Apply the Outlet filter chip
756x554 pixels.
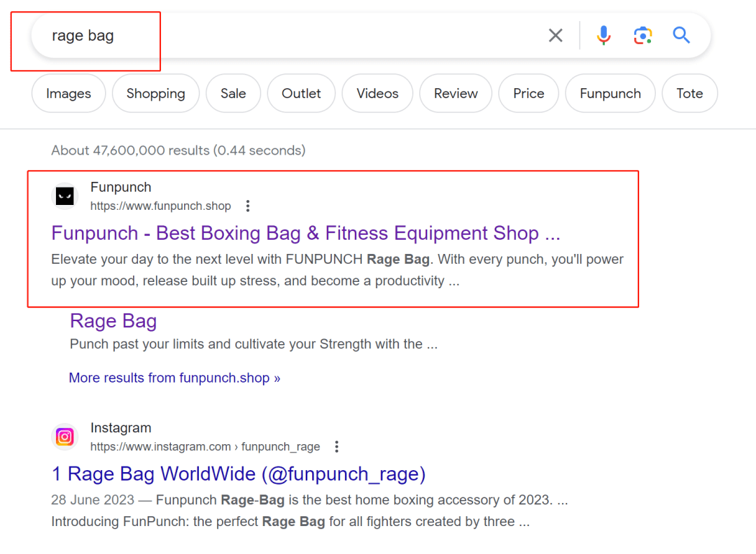click(301, 94)
